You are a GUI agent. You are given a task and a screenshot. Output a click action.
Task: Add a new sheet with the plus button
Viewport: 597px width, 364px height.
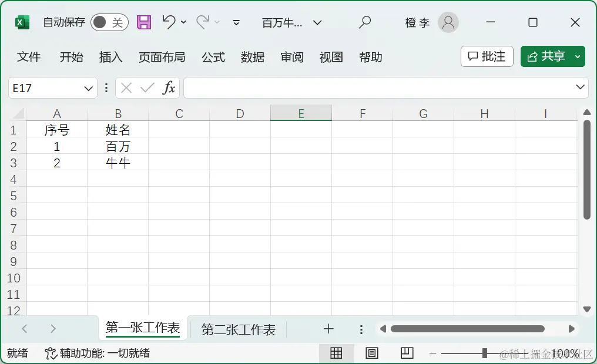328,329
